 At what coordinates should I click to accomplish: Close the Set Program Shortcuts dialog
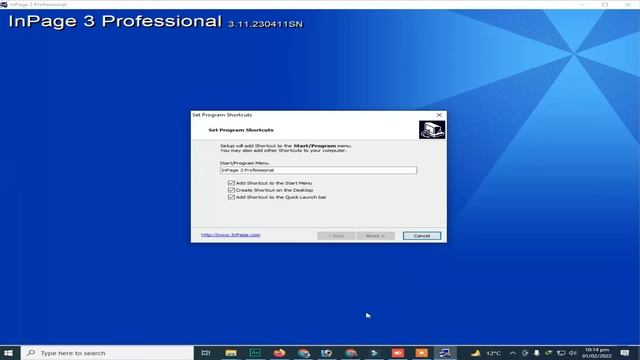(x=439, y=115)
